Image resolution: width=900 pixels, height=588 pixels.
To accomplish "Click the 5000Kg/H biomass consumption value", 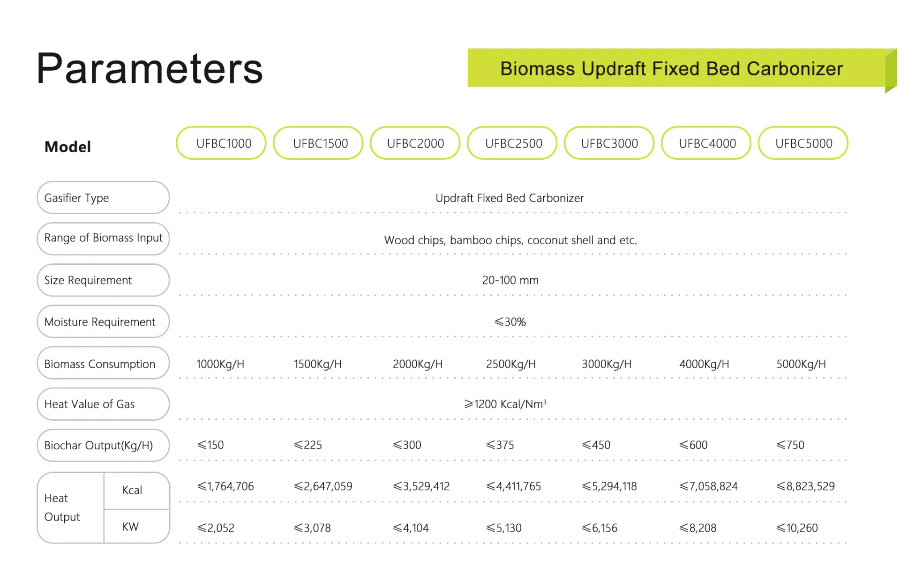I will (801, 364).
